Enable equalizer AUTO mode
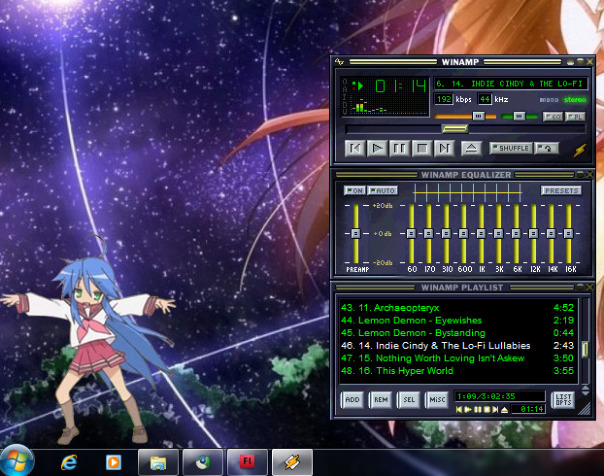 pos(382,190)
